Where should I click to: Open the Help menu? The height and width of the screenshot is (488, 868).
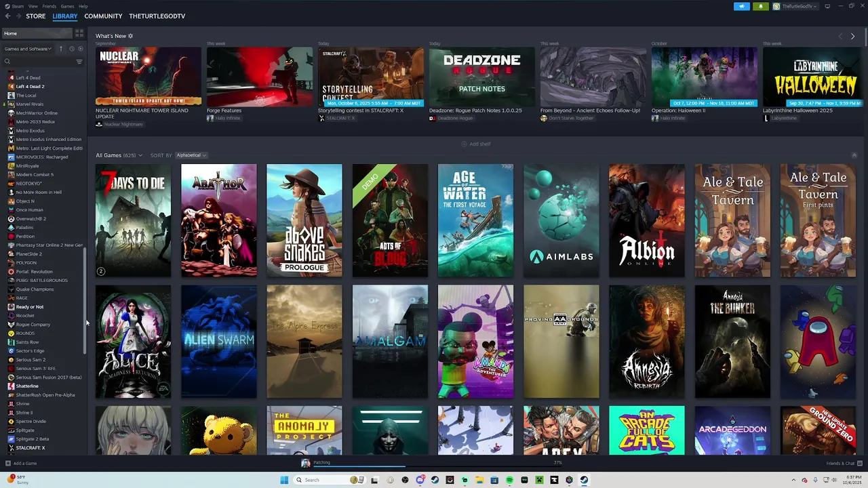(x=83, y=6)
